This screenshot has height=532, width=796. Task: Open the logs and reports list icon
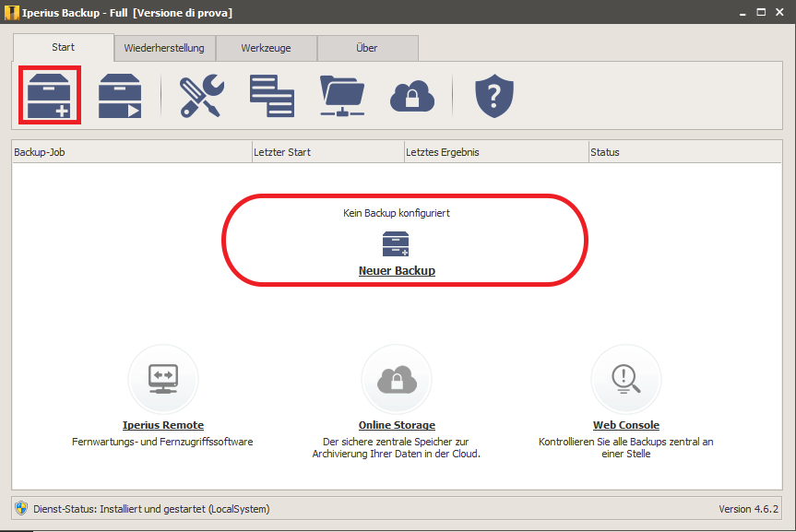(271, 96)
